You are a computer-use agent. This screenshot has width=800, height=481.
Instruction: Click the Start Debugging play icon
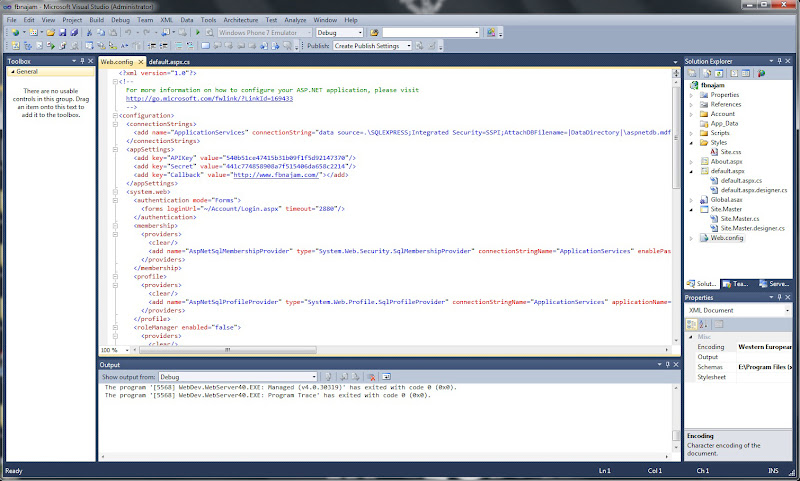[197, 32]
